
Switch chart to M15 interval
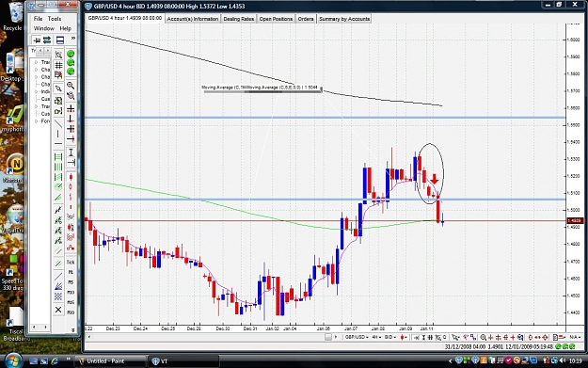tap(71, 302)
